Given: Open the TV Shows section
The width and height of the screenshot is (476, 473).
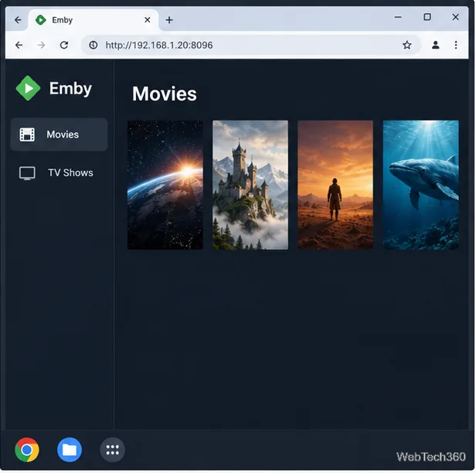Looking at the screenshot, I should (x=59, y=173).
